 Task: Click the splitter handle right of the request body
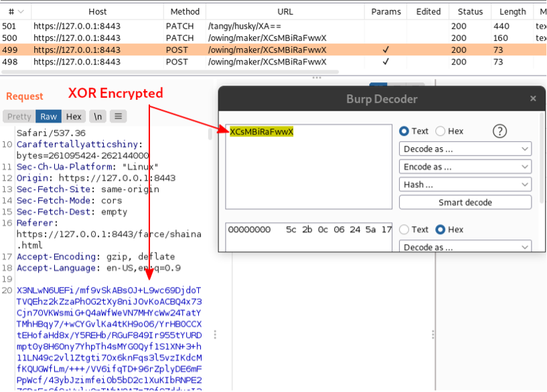215,334
